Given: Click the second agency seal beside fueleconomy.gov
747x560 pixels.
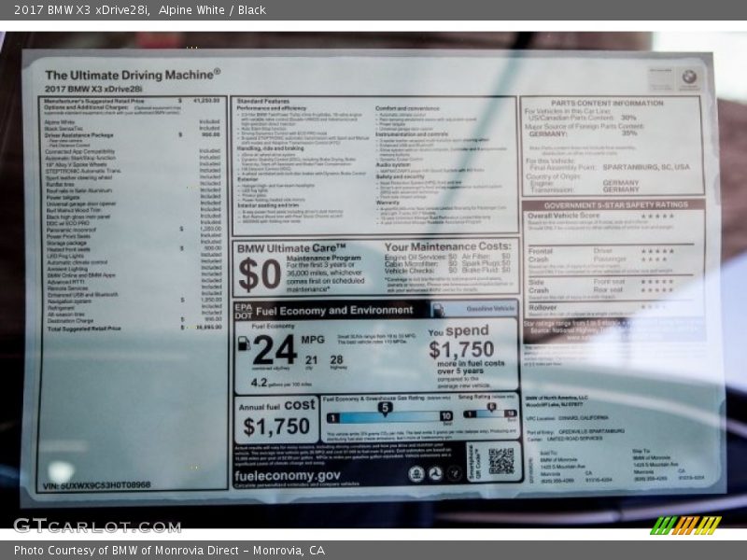Looking at the screenshot, I should [435, 474].
